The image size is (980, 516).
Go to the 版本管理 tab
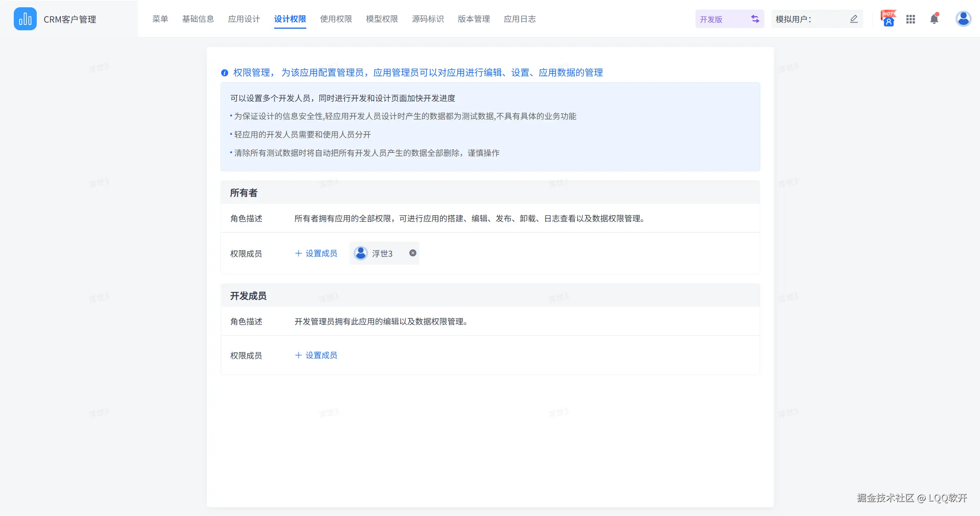pos(474,19)
